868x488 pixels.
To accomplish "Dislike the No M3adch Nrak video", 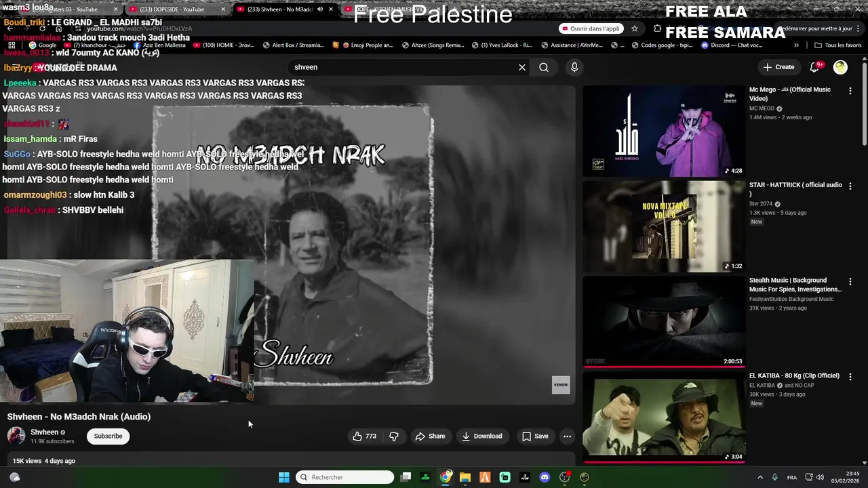I will [x=394, y=436].
